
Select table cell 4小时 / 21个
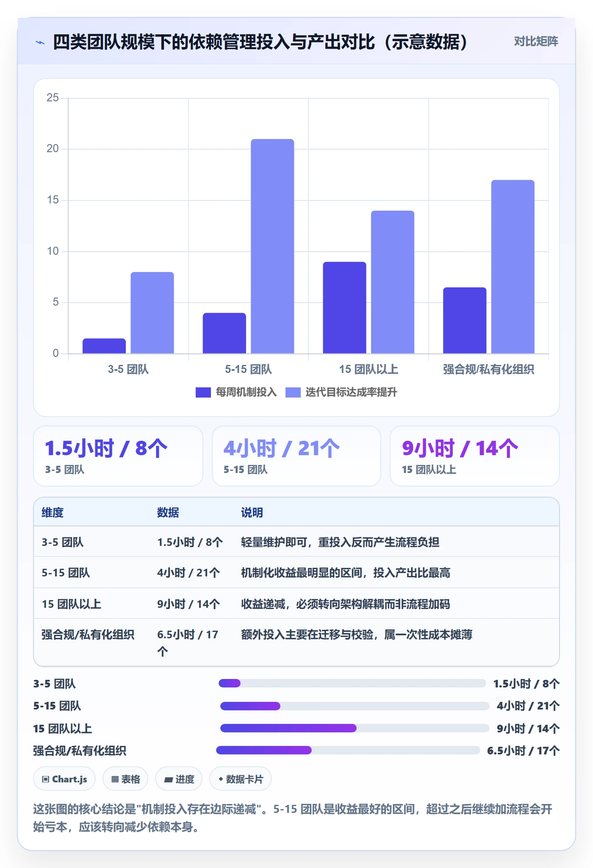(188, 573)
